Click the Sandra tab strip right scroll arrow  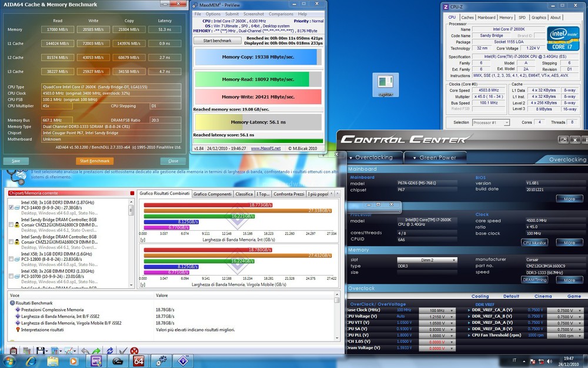coord(337,194)
